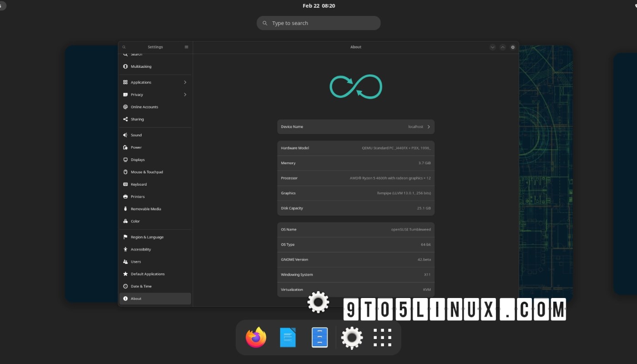637x364 pixels.
Task: Click the Multitasking sidebar icon
Action: 126,66
